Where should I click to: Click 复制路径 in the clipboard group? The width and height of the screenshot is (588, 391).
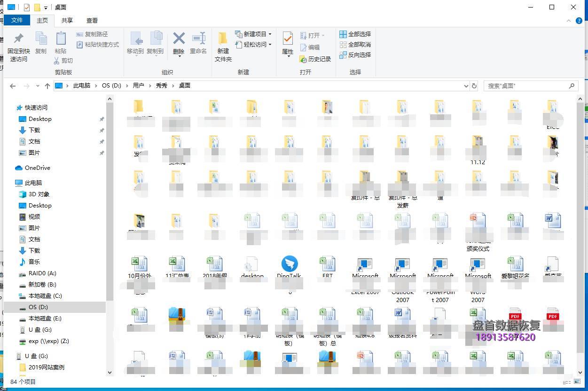(x=92, y=34)
